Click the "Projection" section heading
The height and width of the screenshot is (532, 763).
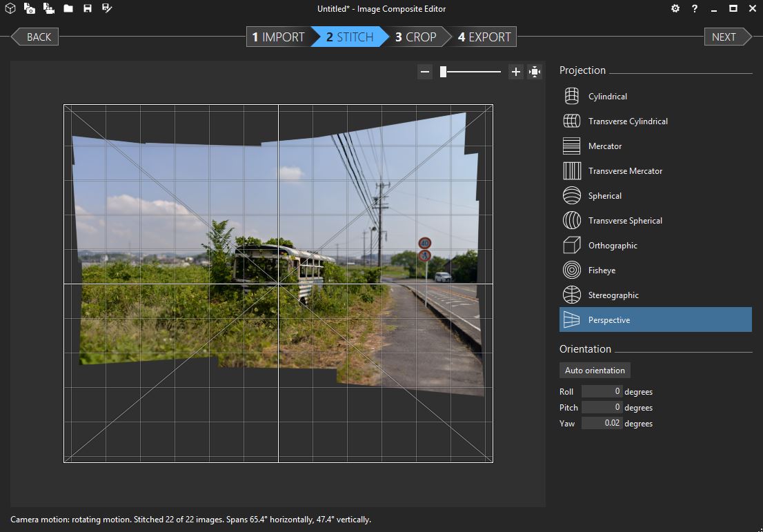582,70
